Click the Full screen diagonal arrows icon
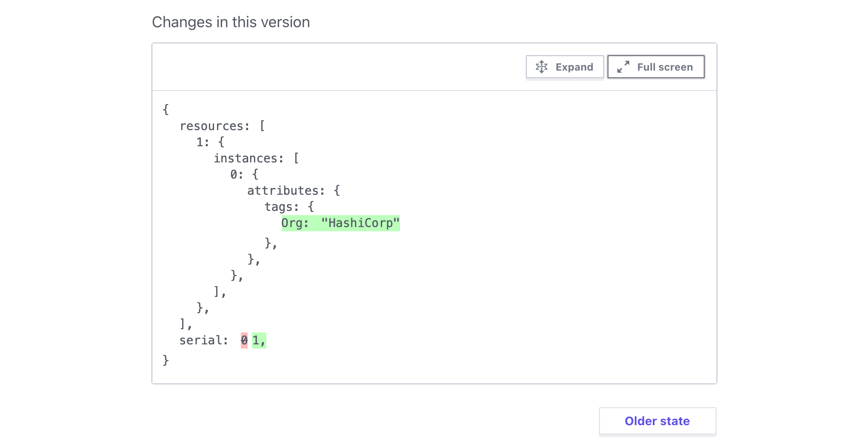The image size is (868, 443). click(623, 67)
